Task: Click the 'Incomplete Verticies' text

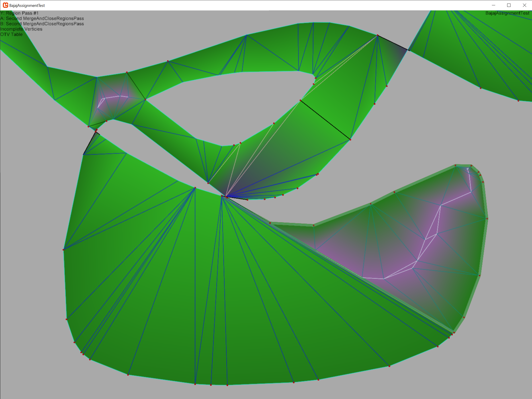Action: pos(21,29)
